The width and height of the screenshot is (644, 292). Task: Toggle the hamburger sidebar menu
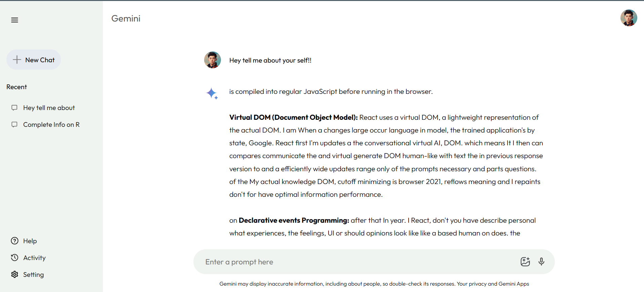click(x=14, y=20)
